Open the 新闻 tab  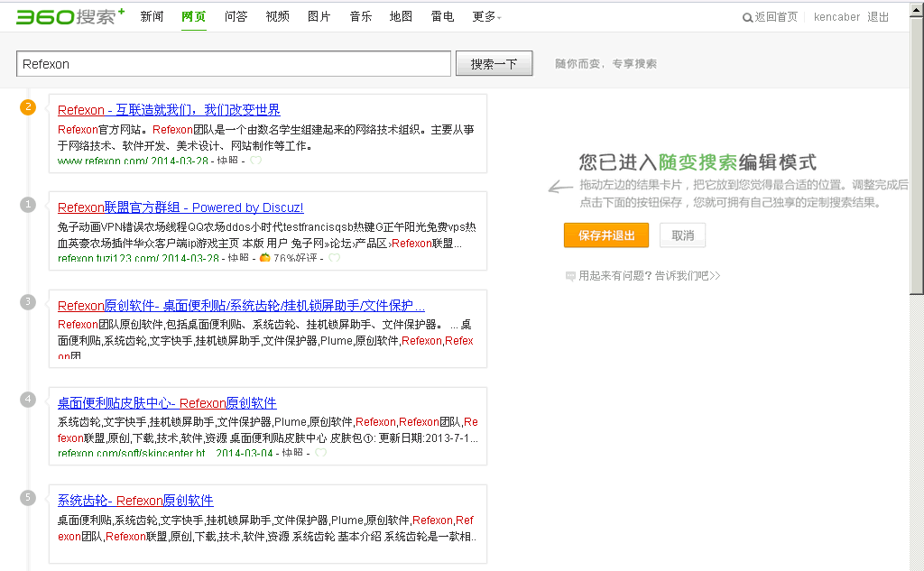click(152, 16)
